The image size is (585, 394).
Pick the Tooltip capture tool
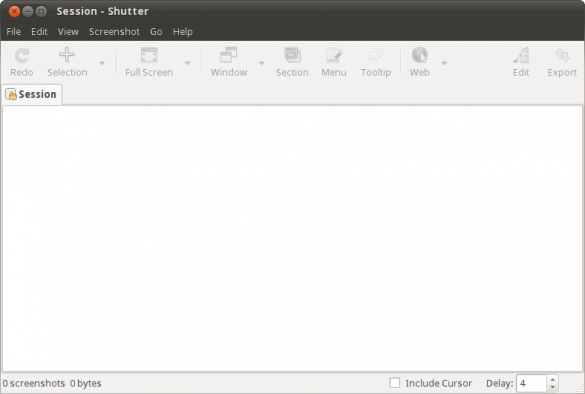375,55
